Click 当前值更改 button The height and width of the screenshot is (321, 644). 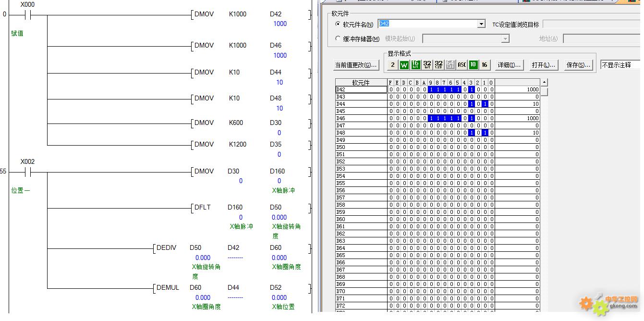tap(356, 65)
